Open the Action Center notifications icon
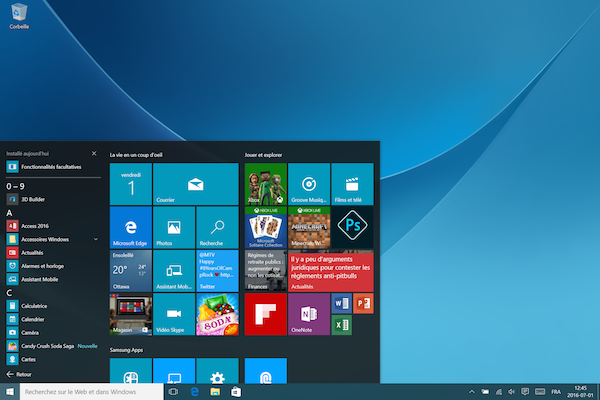The image size is (600, 400). (x=525, y=392)
